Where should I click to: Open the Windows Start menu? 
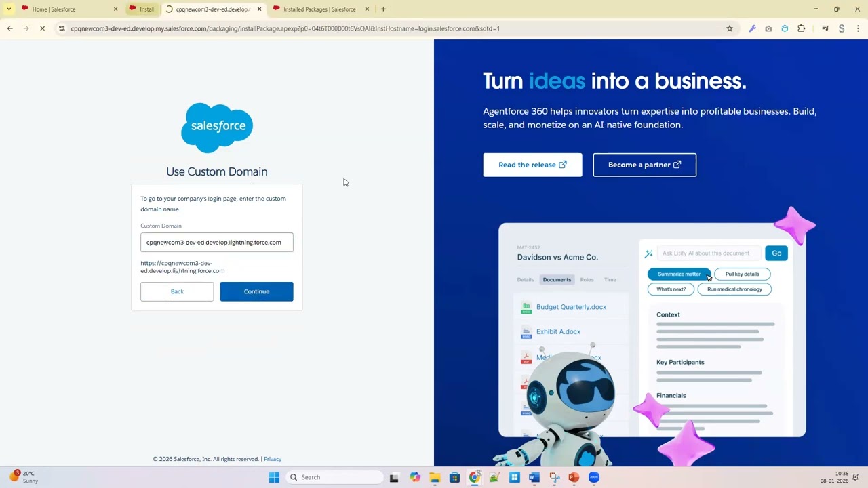tap(274, 477)
